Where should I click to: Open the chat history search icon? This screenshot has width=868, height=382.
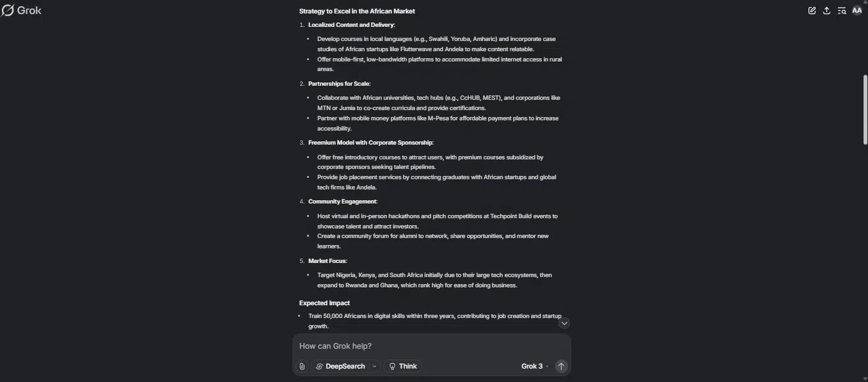click(842, 10)
